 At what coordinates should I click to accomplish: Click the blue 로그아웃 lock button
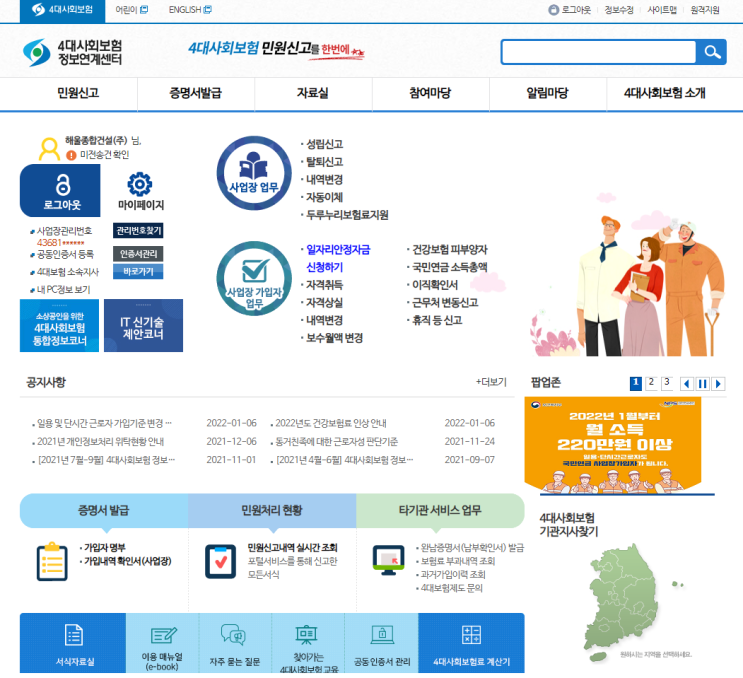(60, 190)
